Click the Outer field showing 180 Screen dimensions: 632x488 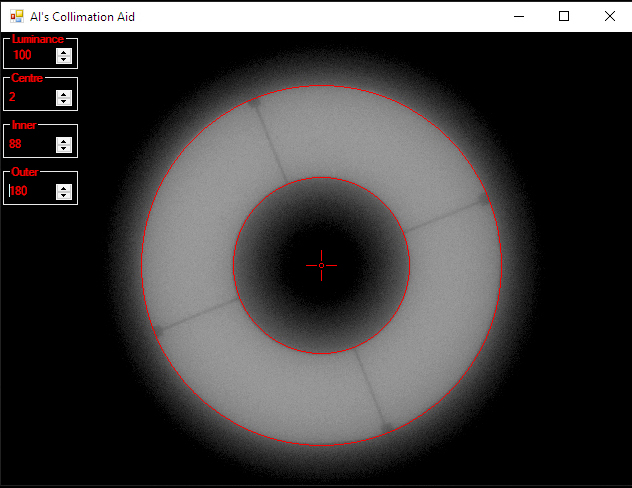click(x=32, y=191)
